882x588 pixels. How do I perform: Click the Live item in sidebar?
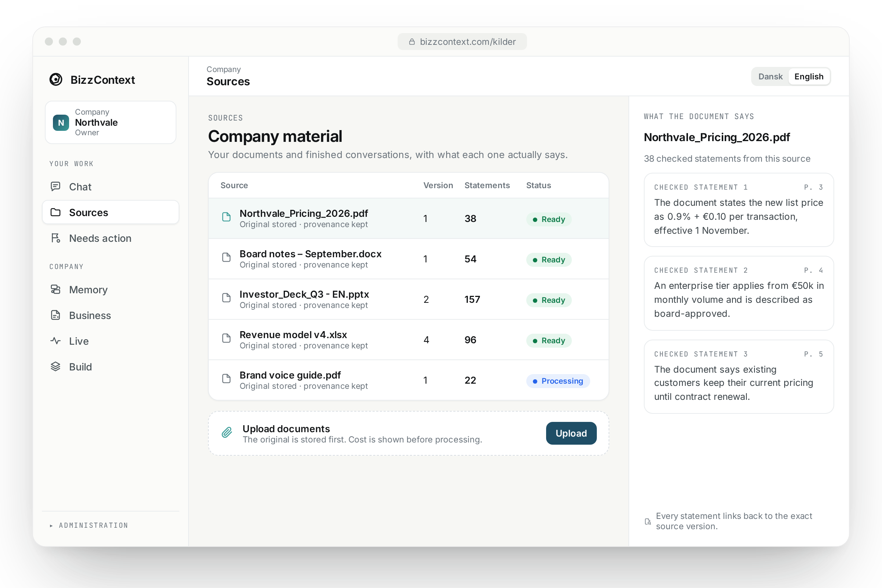tap(111, 341)
